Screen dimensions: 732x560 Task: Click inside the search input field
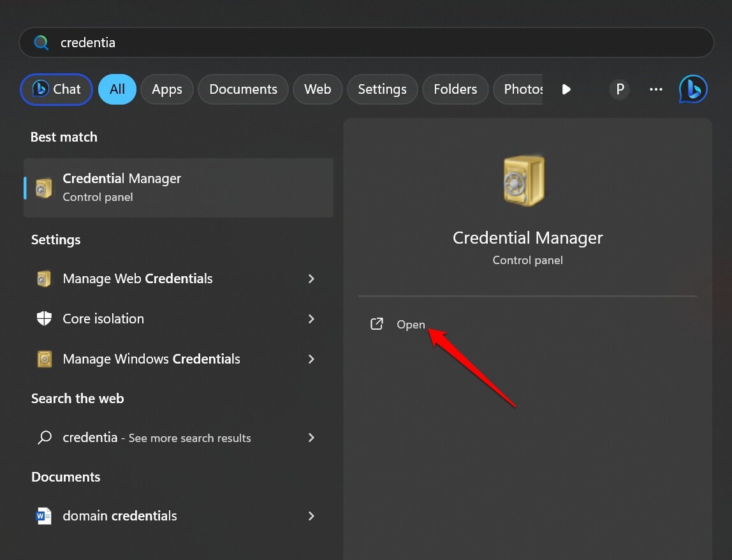[255, 42]
